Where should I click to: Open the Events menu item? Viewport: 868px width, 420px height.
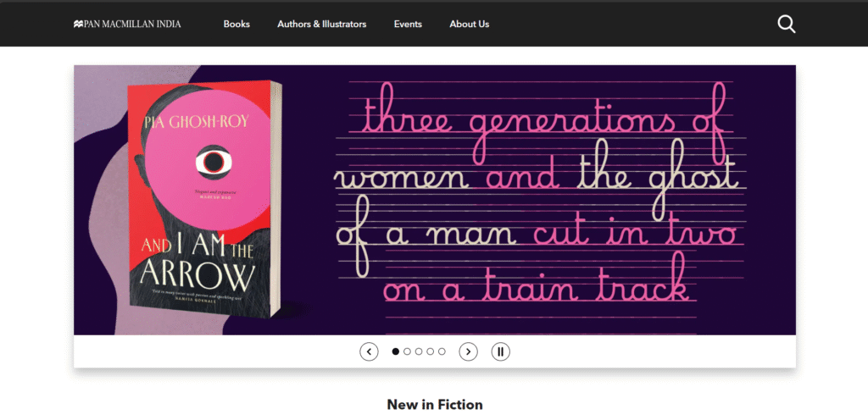point(408,24)
